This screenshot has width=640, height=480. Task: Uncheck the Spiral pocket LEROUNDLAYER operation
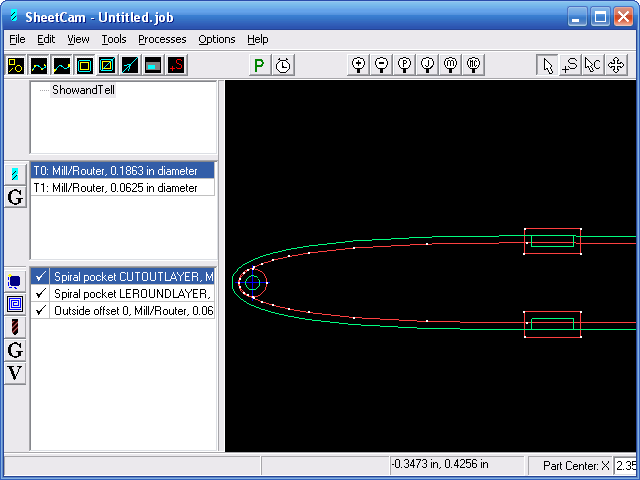40,293
